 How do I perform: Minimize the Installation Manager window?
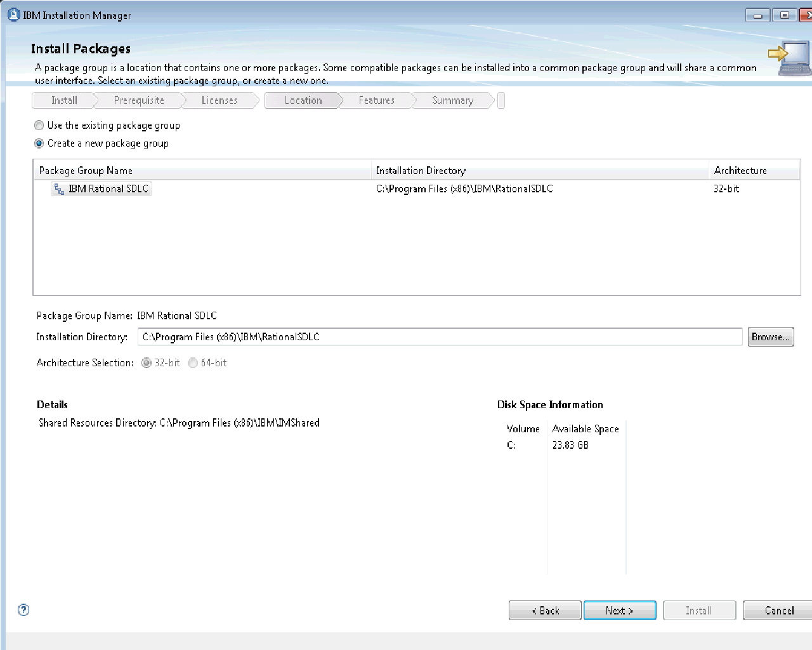pos(757,15)
